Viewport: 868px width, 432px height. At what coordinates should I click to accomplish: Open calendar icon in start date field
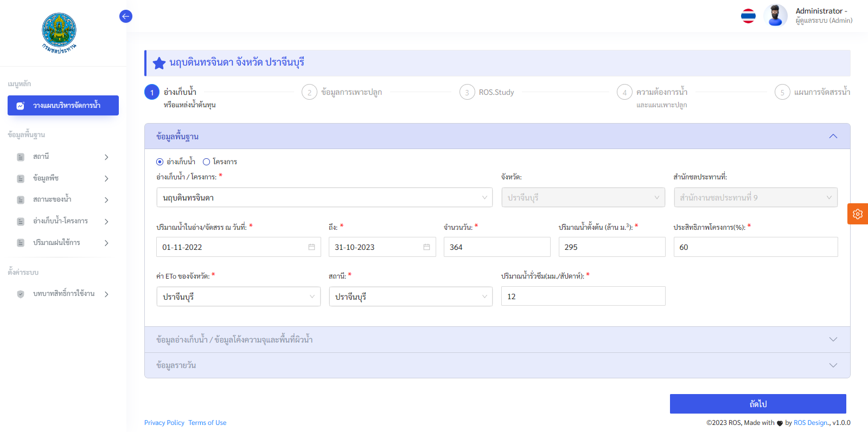tap(311, 247)
